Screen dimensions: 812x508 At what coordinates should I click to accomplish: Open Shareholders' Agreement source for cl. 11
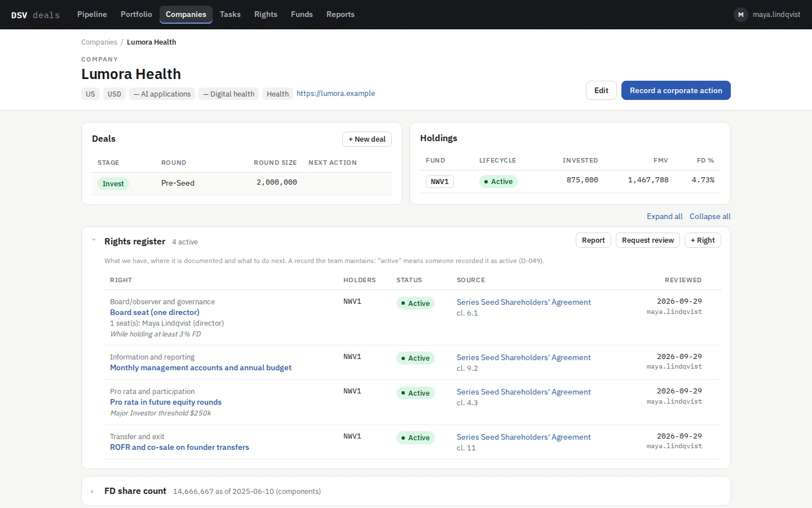(524, 437)
